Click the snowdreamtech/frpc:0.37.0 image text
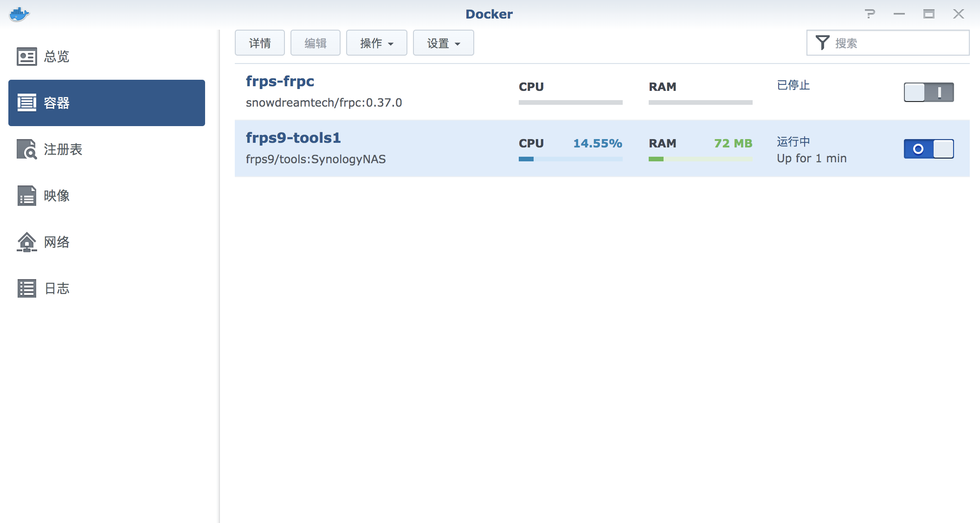 click(x=324, y=102)
